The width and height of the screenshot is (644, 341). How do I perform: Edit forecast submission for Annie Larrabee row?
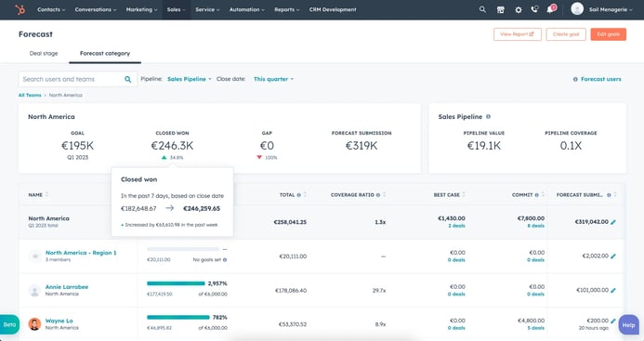coord(613,290)
